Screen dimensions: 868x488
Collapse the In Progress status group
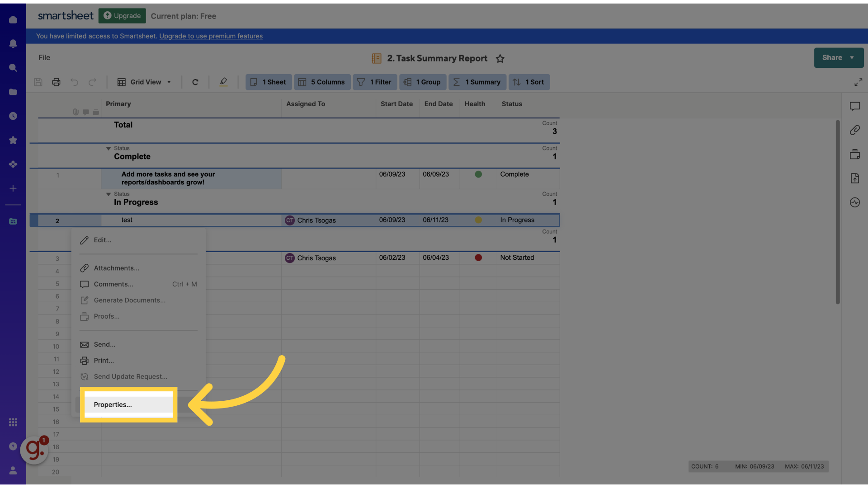(108, 194)
